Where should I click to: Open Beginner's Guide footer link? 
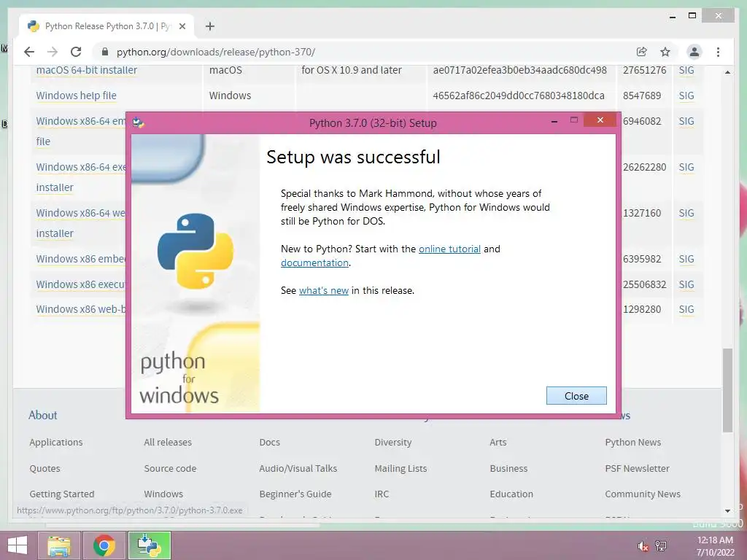click(x=295, y=494)
